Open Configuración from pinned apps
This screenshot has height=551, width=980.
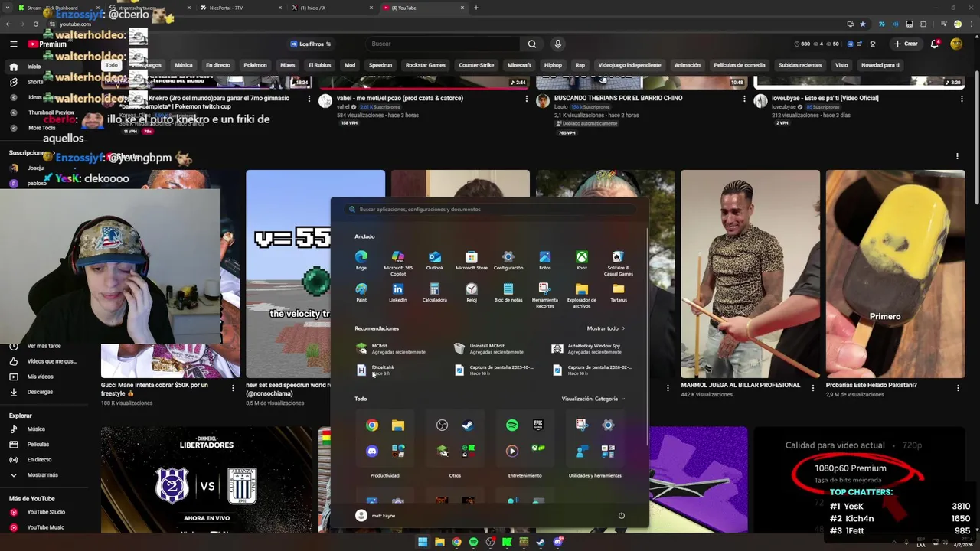(508, 260)
